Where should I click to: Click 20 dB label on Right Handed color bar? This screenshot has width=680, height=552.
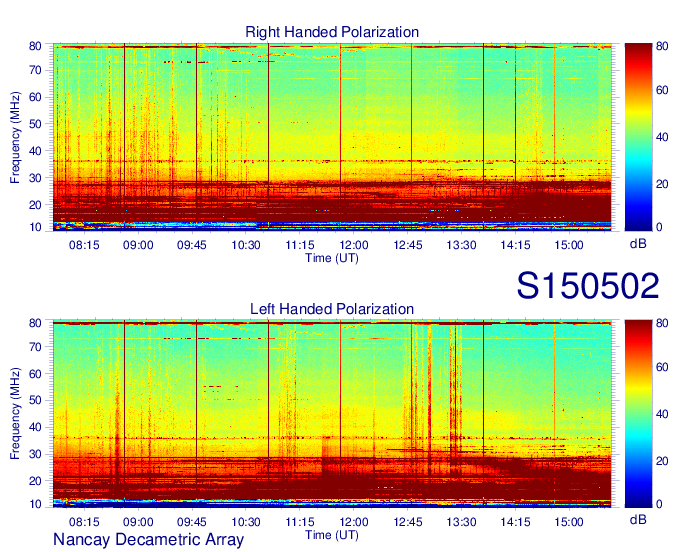tap(662, 184)
